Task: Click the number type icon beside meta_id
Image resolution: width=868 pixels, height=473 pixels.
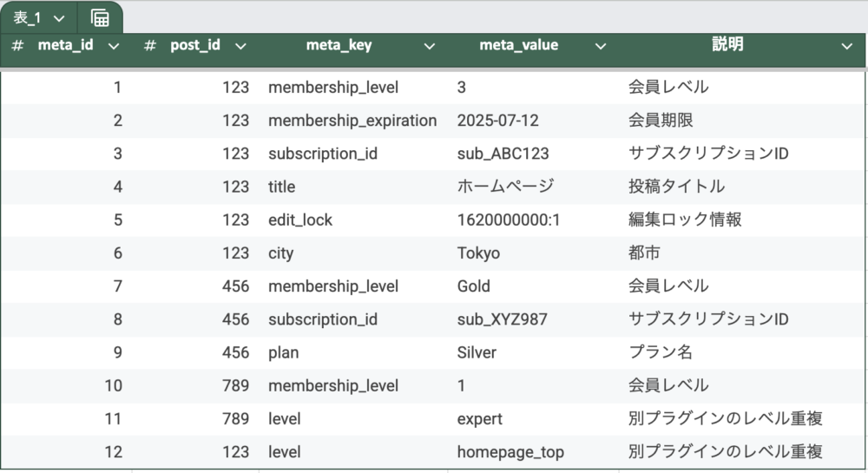Action: [17, 45]
